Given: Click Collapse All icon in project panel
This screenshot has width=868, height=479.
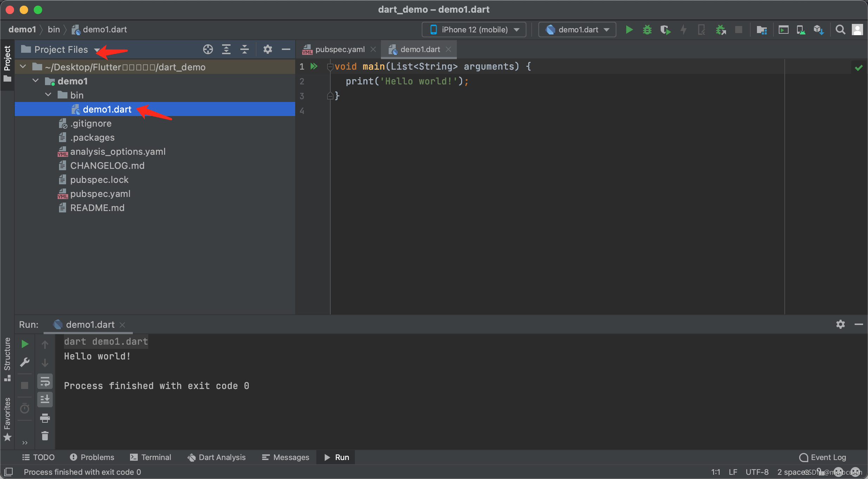Looking at the screenshot, I should [245, 49].
